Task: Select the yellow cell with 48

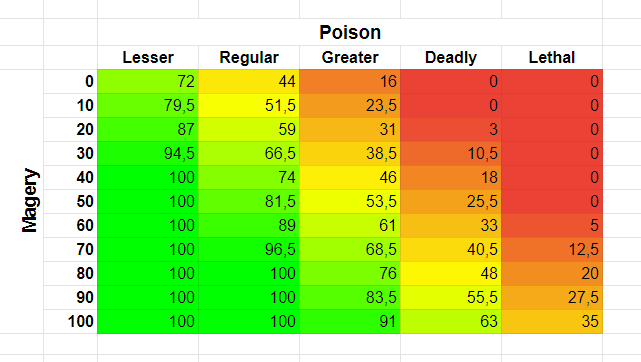Action: pos(451,273)
